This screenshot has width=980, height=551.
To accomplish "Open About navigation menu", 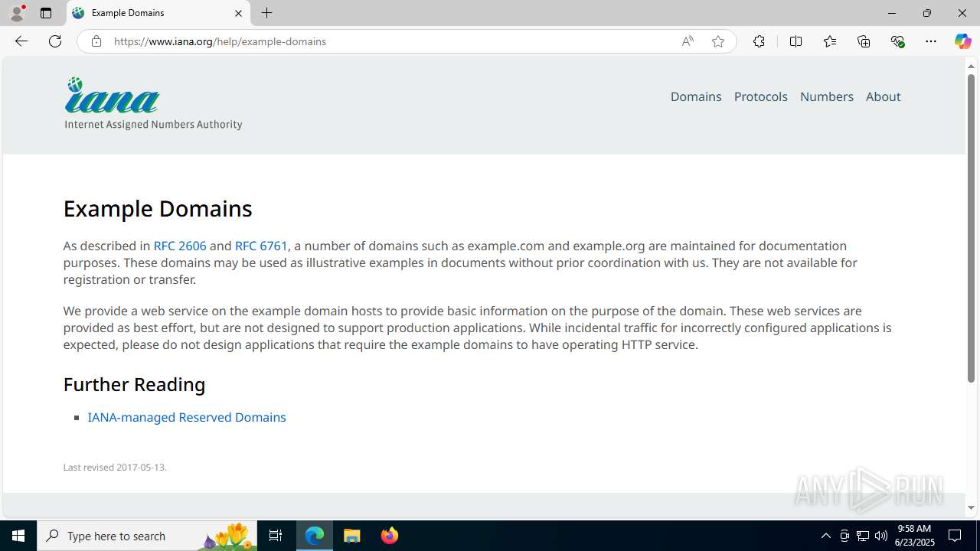I will click(x=883, y=96).
